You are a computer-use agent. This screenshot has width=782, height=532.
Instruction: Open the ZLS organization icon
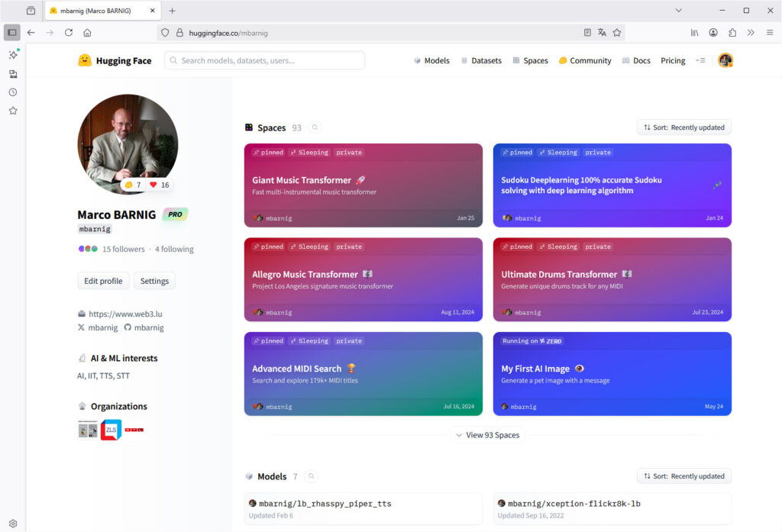(x=111, y=430)
